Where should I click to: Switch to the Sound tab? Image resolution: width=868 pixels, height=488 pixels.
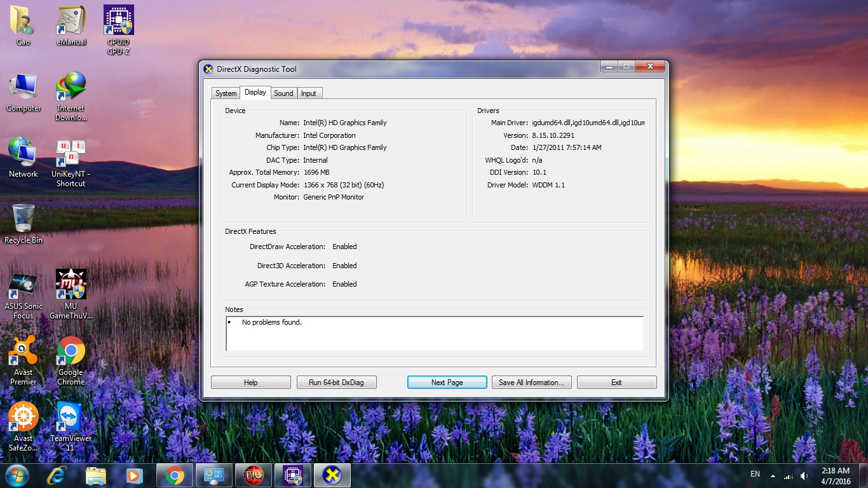pyautogui.click(x=283, y=93)
